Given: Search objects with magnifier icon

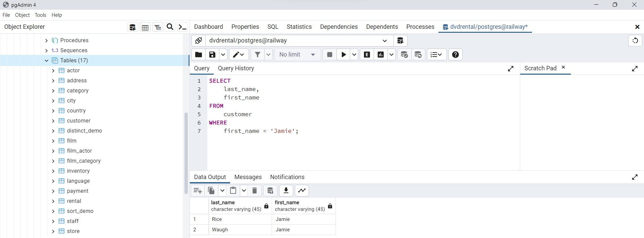Looking at the screenshot, I should (170, 27).
